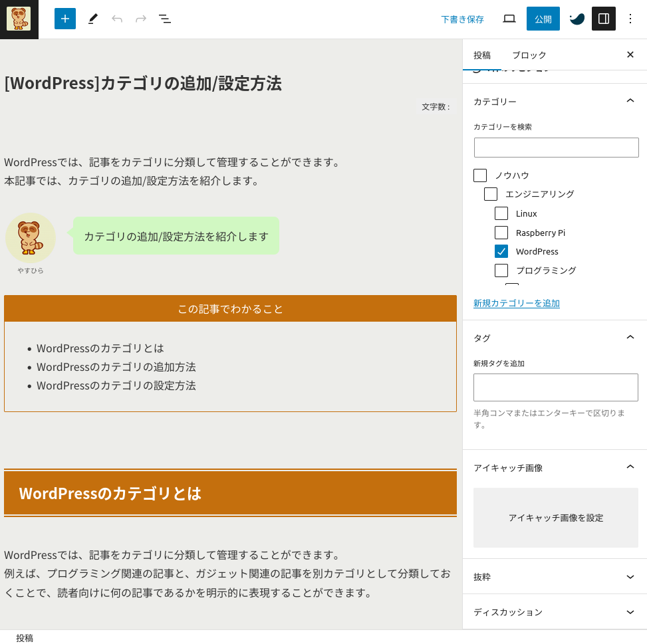Select the pencil Tools icon
This screenshot has height=644, width=647.
93,19
